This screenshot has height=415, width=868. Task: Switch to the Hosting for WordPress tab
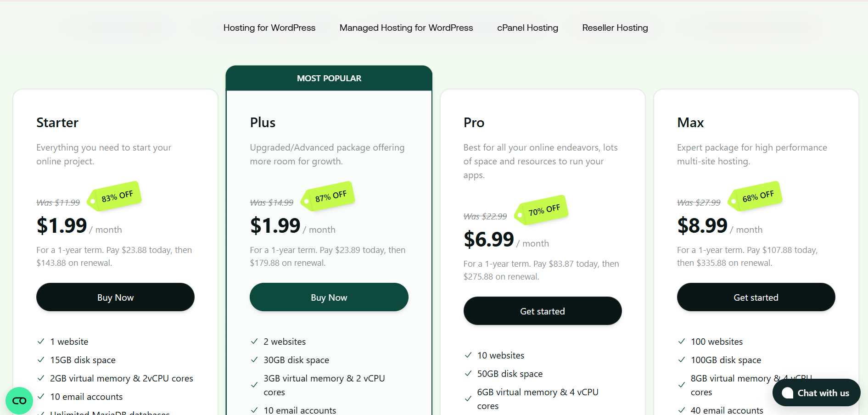pos(269,28)
